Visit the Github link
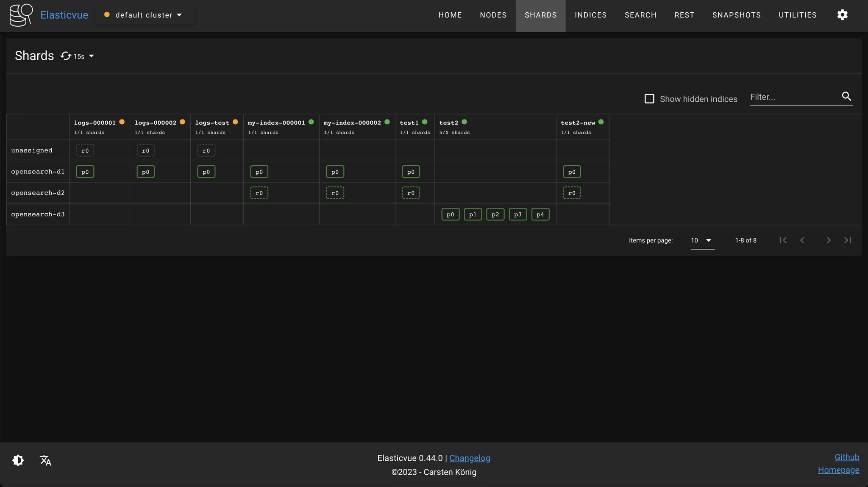The image size is (868, 487). pos(846,457)
